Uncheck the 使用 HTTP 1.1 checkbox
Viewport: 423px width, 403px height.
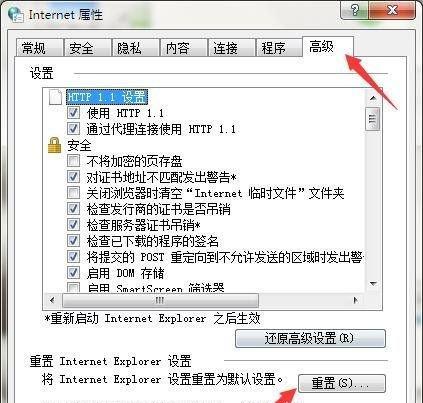(73, 113)
